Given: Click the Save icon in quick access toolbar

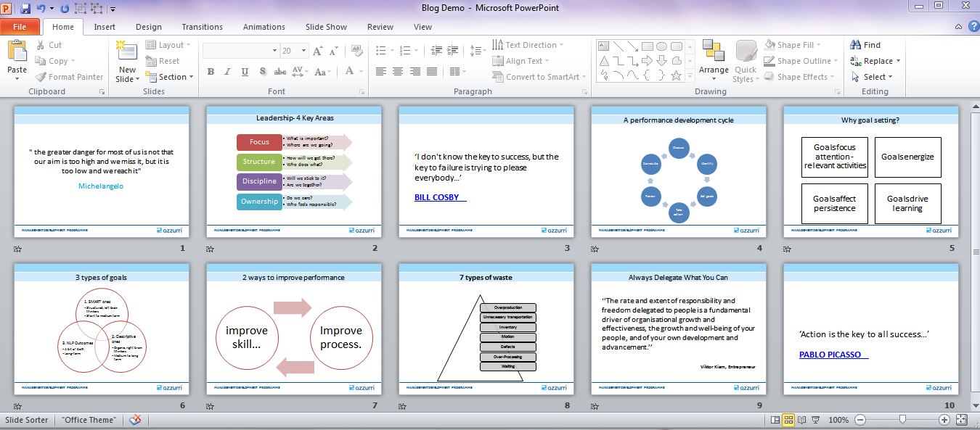Looking at the screenshot, I should [x=25, y=9].
